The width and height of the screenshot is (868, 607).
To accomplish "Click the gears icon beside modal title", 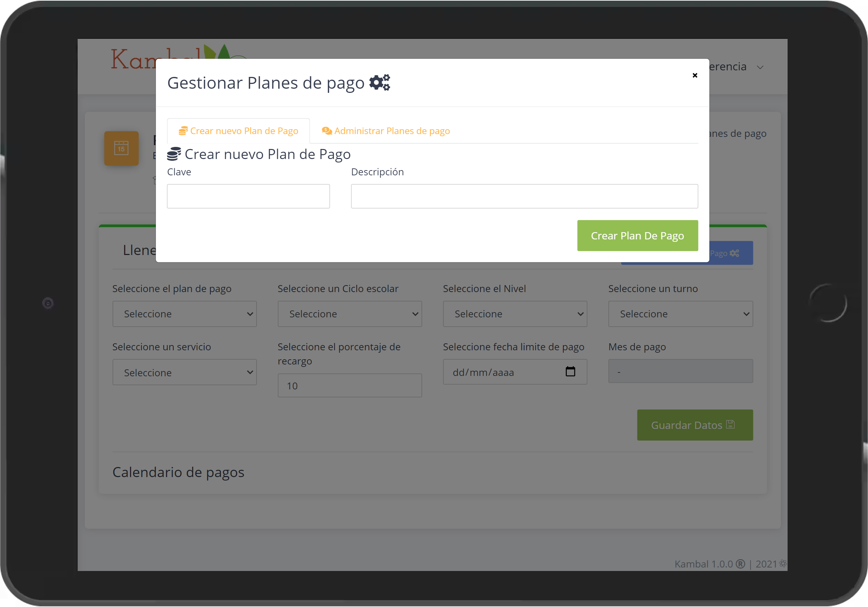I will click(x=379, y=82).
